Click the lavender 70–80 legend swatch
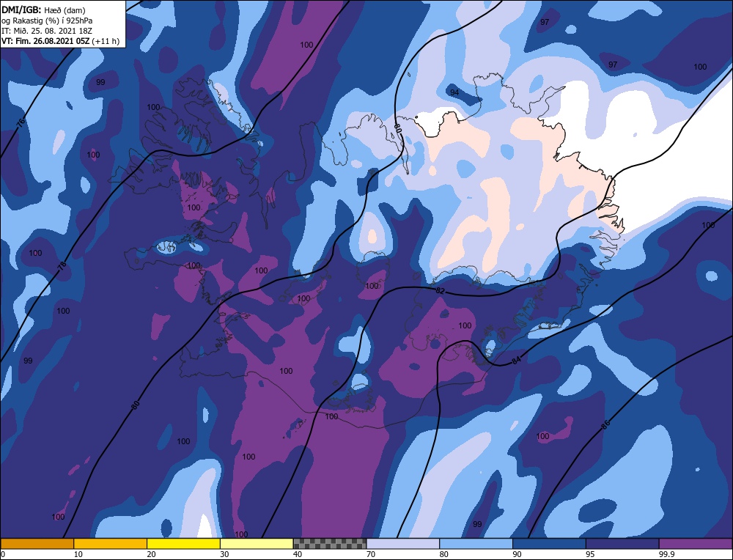The width and height of the screenshot is (733, 560). pyautogui.click(x=403, y=544)
